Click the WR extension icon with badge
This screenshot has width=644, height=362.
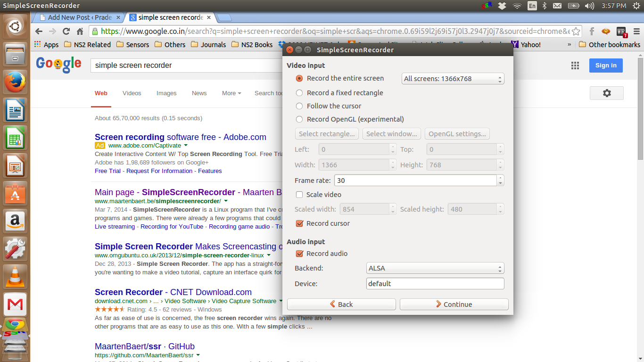coord(621,32)
